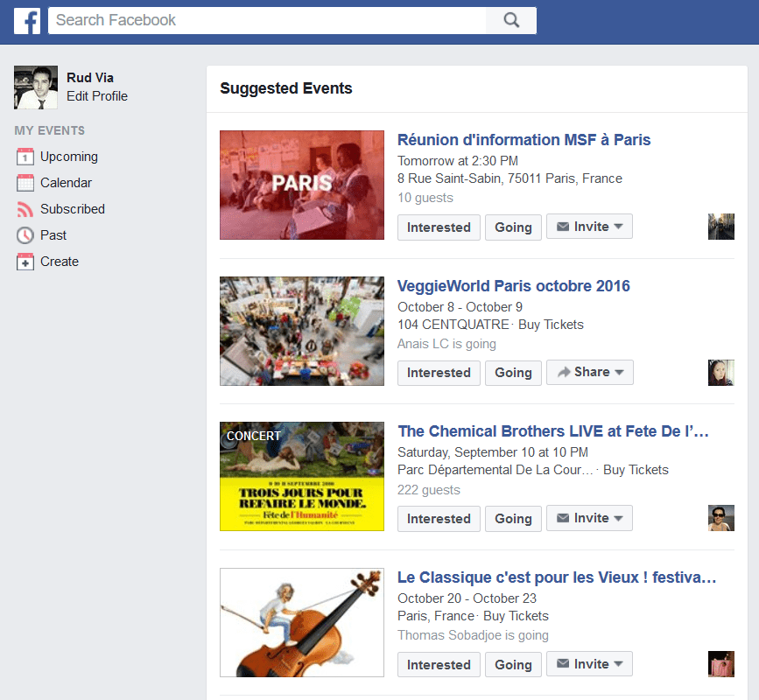Open The Chemical Brothers LIVE event
The width and height of the screenshot is (759, 700).
tap(553, 431)
